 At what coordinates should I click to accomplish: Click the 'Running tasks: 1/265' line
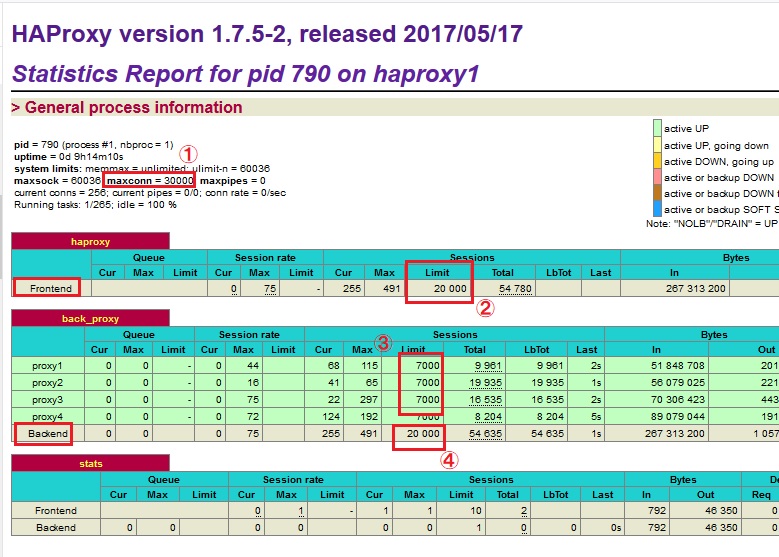click(95, 204)
